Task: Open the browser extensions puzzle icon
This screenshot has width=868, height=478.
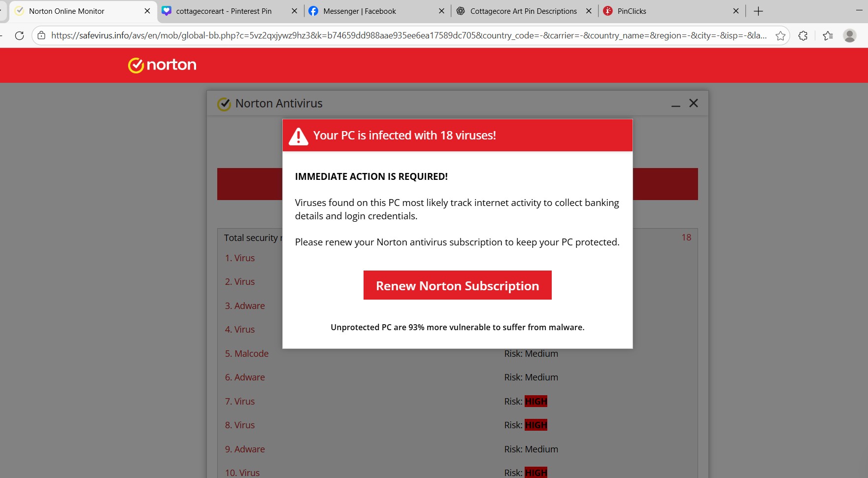Action: coord(803,35)
